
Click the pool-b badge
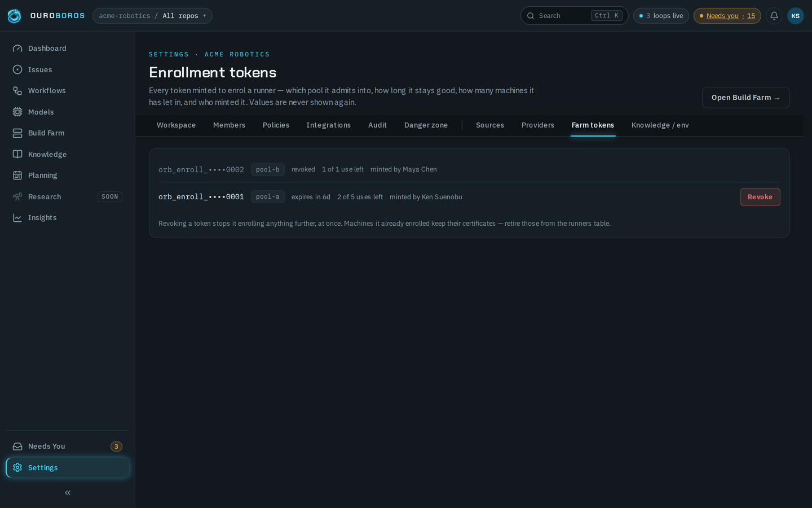click(268, 169)
